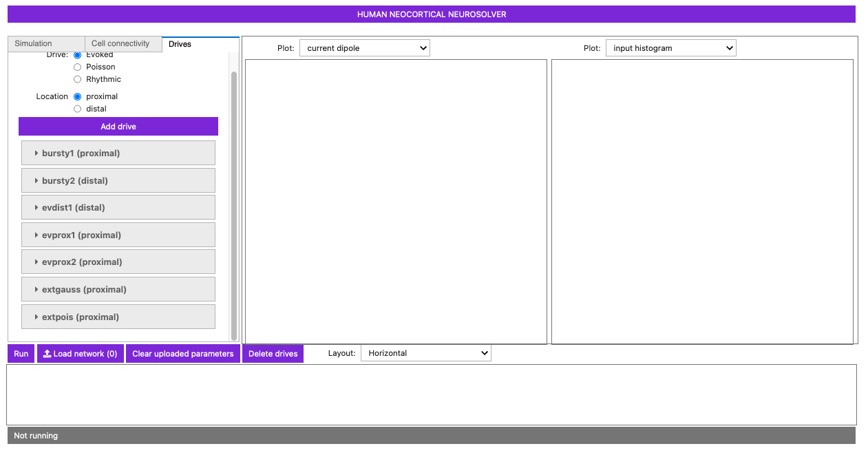This screenshot has height=455, width=868.
Task: Select the Drives tab
Action: coord(200,44)
